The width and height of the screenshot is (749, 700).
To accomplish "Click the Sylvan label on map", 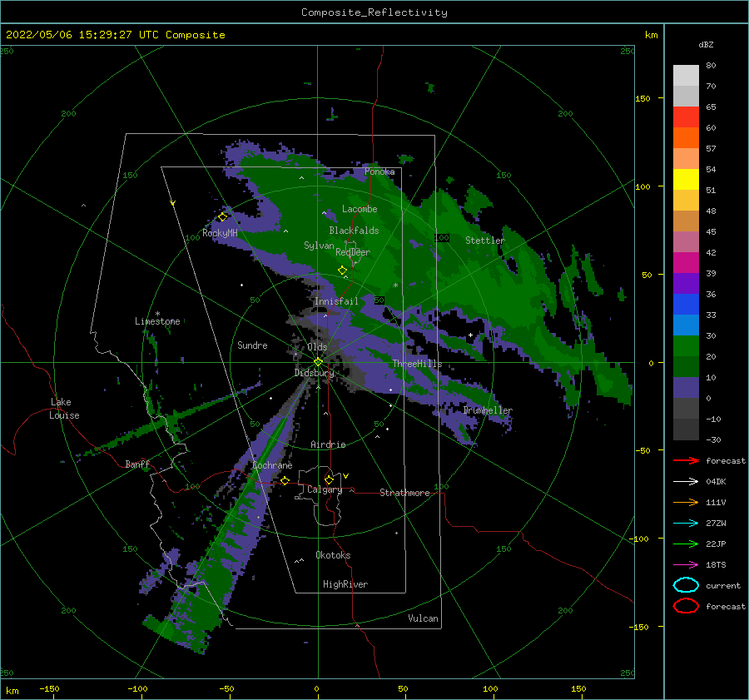I will tap(319, 246).
